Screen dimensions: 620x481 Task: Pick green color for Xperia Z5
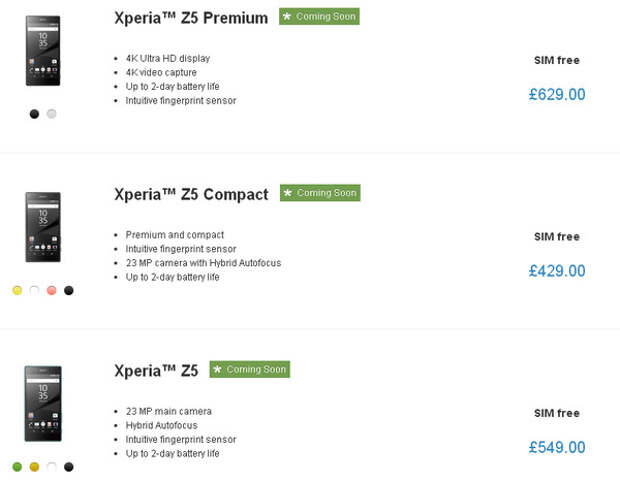tap(17, 467)
